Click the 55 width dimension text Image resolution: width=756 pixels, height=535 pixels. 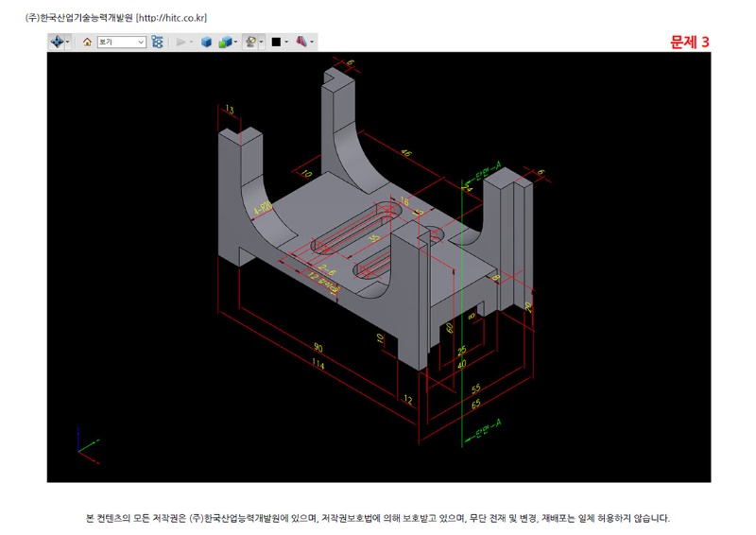tap(476, 388)
